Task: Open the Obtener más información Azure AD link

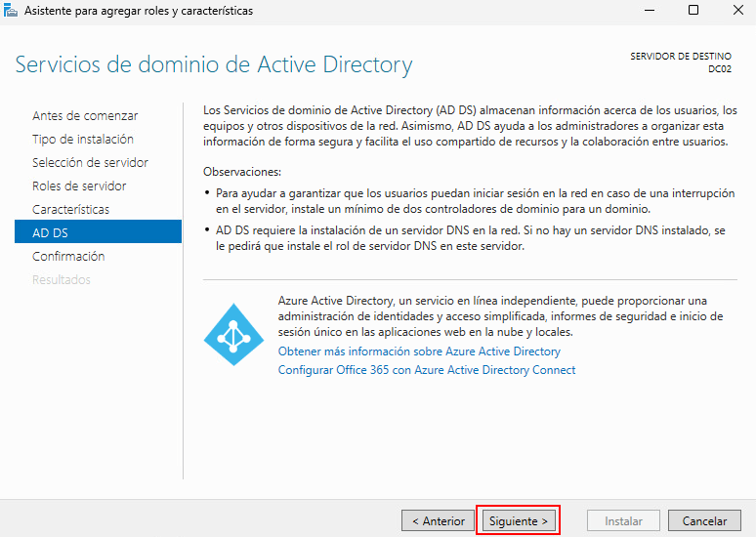Action: pos(419,351)
